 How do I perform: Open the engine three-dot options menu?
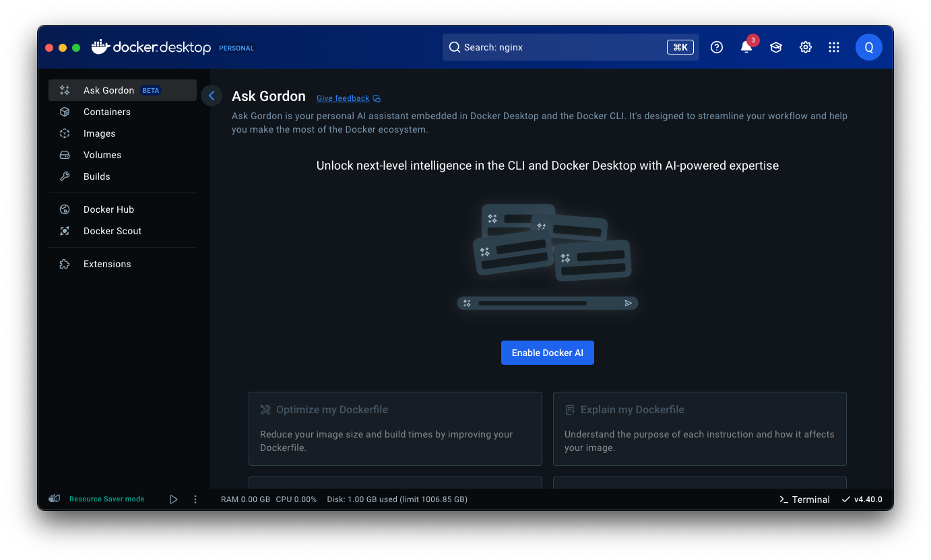pyautogui.click(x=195, y=499)
